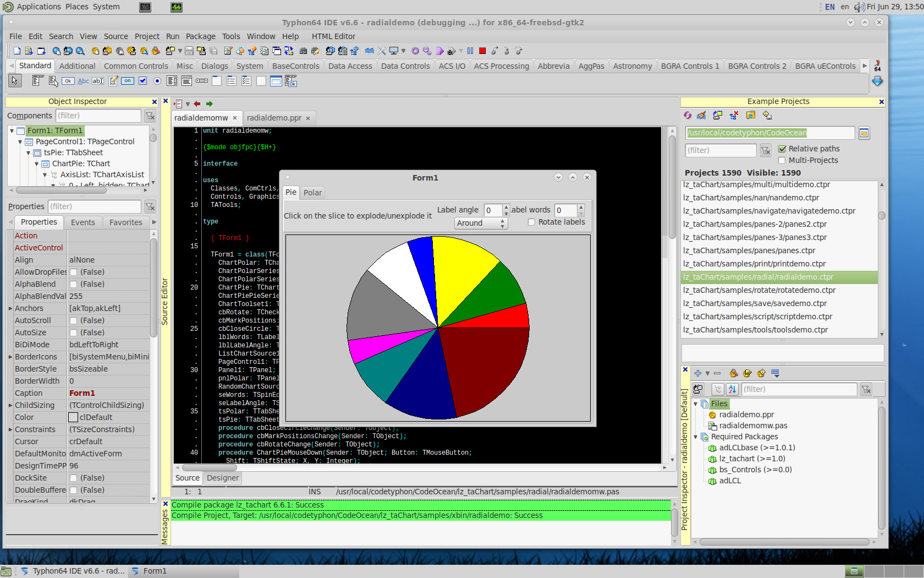Screen dimensions: 924x578
Task: Open the Around label position dropdown
Action: click(481, 223)
